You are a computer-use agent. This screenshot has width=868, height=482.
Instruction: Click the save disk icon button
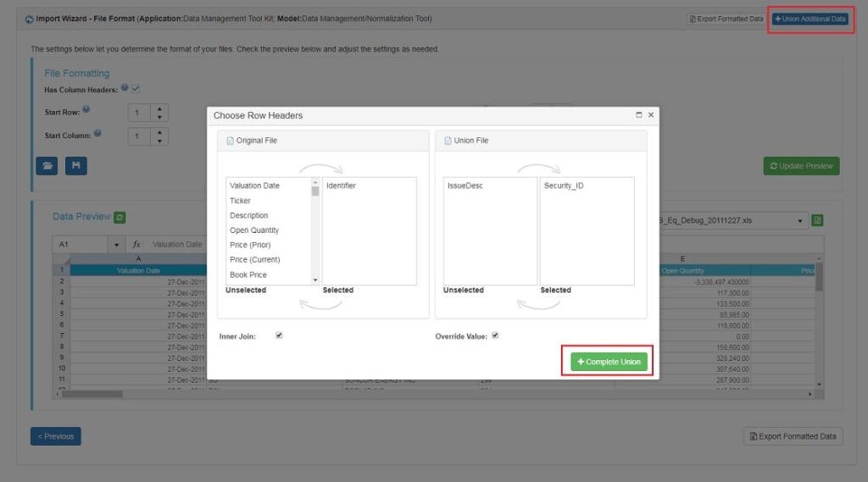point(75,165)
